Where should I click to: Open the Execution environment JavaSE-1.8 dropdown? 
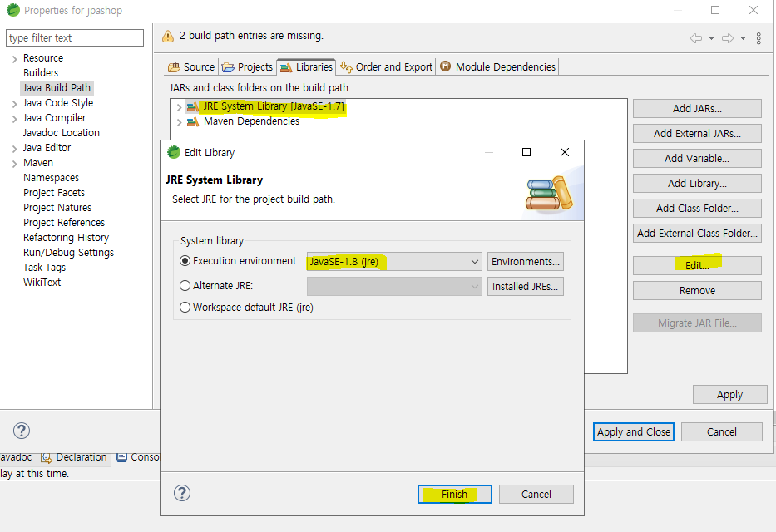tap(394, 262)
